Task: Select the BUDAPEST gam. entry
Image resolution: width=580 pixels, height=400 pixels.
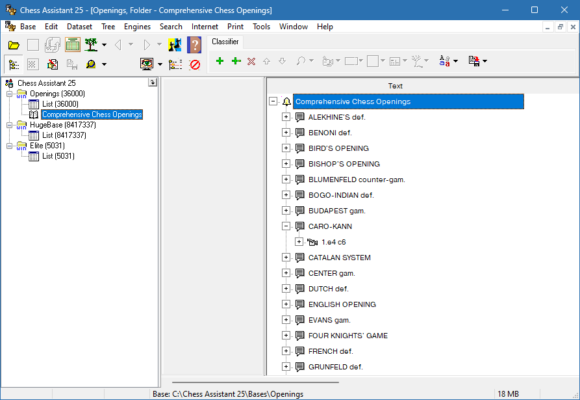Action: pos(337,211)
